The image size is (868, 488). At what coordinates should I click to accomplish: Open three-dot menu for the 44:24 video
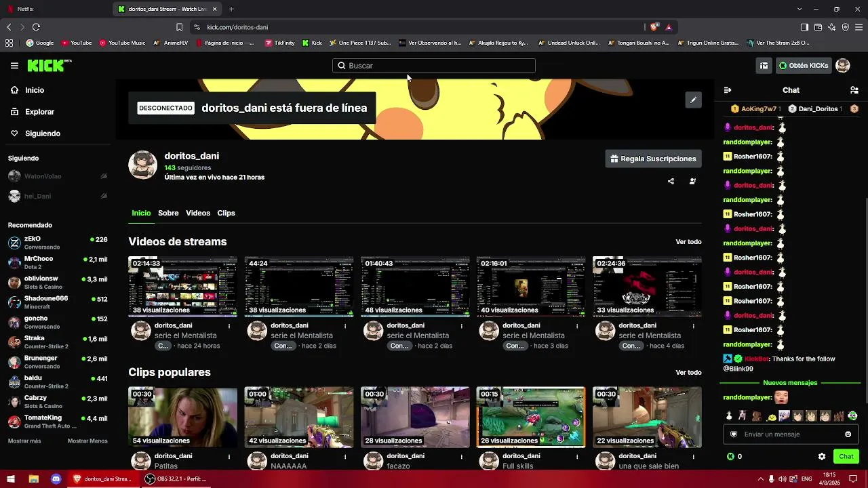[x=345, y=326]
